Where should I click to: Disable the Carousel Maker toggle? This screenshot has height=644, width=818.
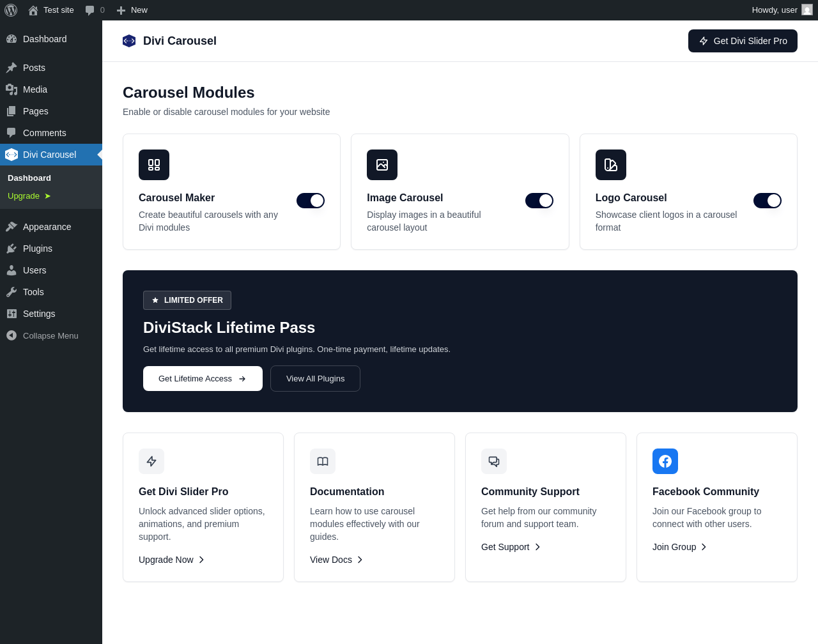[x=311, y=201]
